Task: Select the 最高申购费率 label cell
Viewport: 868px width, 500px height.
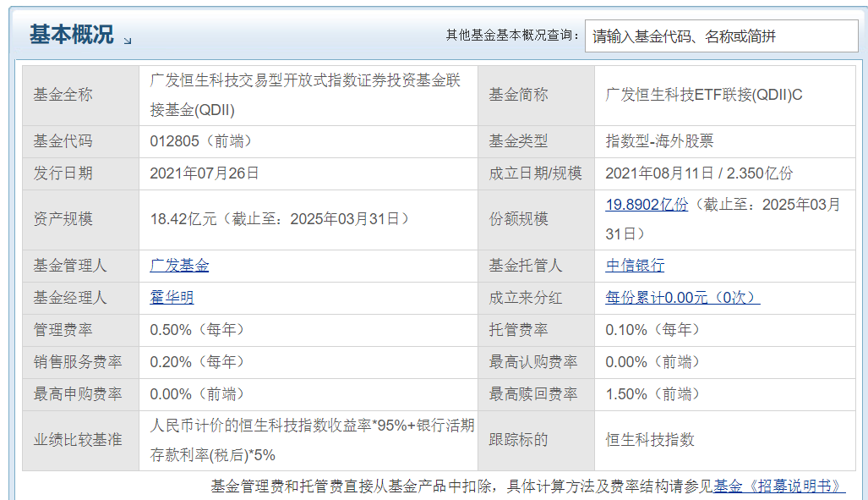Action: 80,394
